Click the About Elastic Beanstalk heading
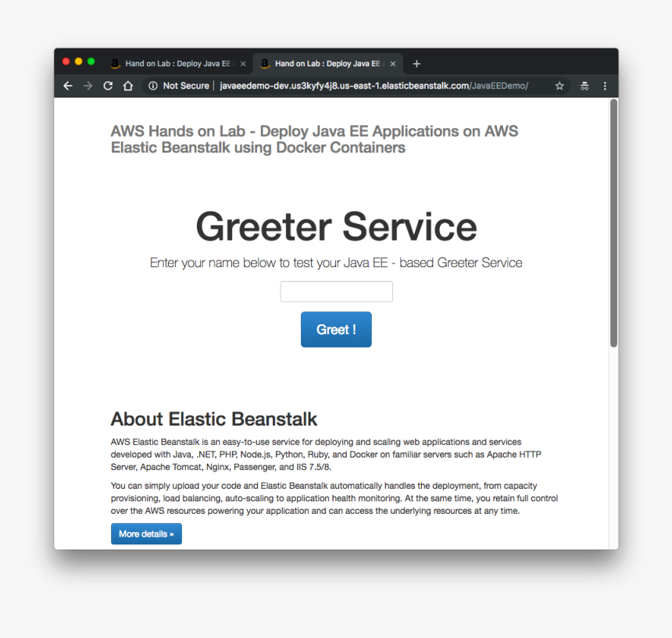Screen dimensions: 672x638 pyautogui.click(x=214, y=419)
